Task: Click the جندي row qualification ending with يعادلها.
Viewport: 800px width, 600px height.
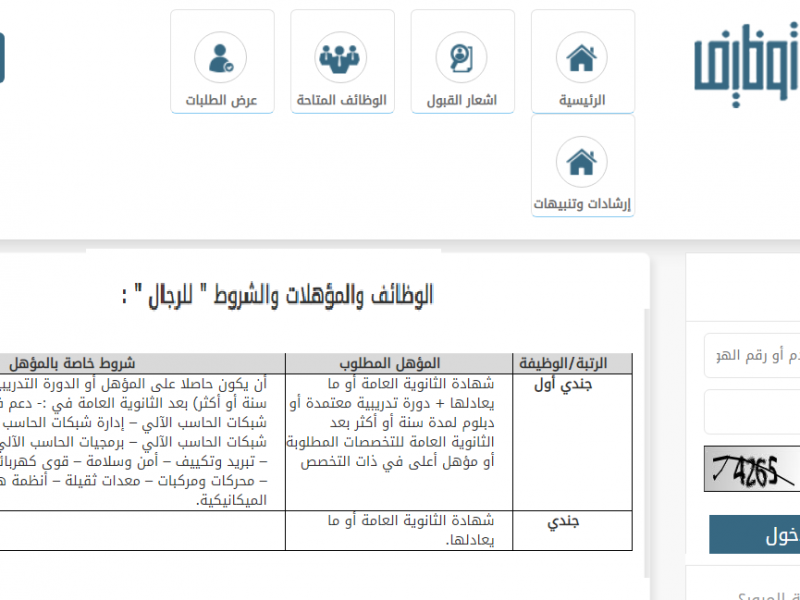Action: [399, 531]
